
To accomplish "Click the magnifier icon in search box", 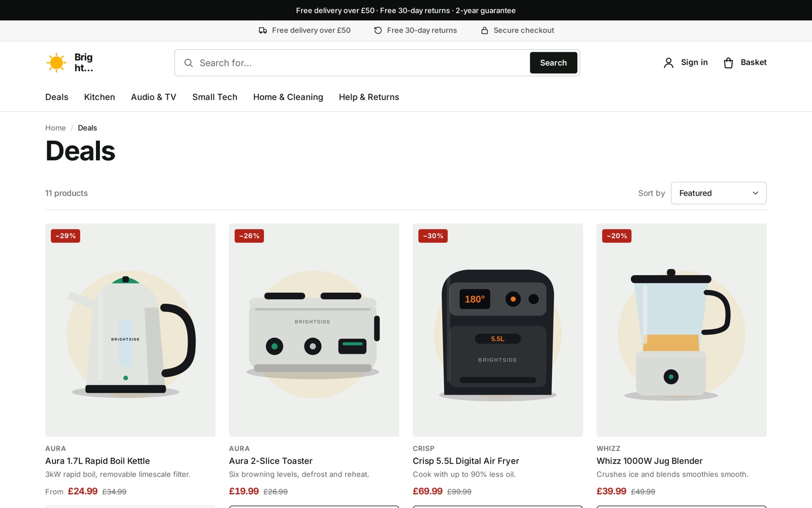I will click(x=188, y=63).
